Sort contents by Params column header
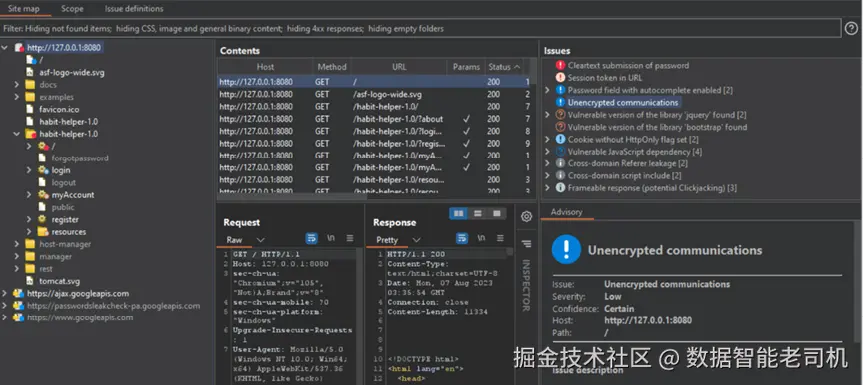Image resolution: width=863 pixels, height=385 pixels. (x=466, y=67)
